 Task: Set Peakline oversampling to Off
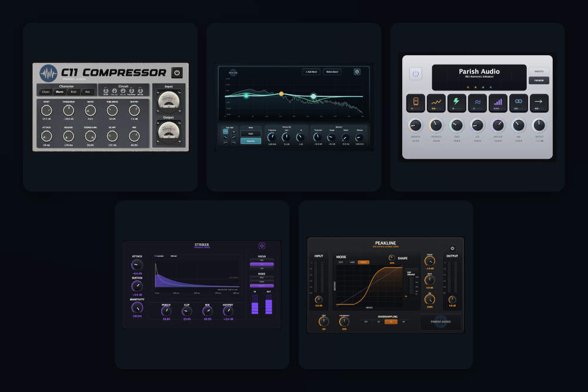[x=366, y=322]
